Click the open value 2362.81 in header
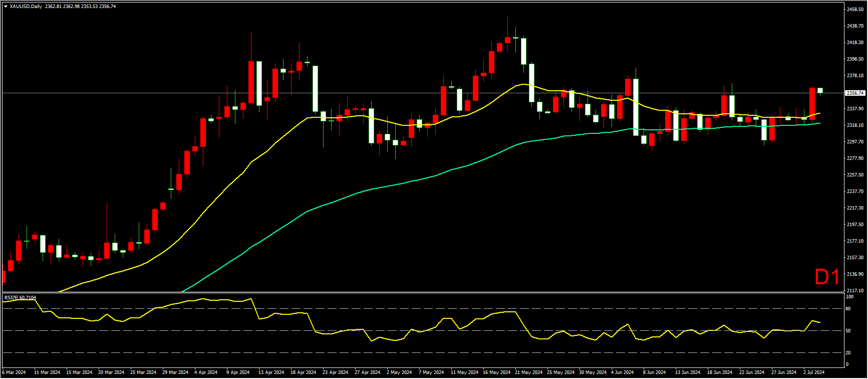Viewport: 868px width, 379px height. (x=53, y=7)
